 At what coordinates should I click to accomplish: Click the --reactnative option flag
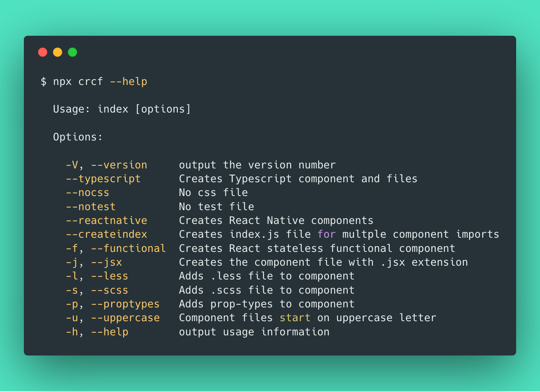pos(106,221)
